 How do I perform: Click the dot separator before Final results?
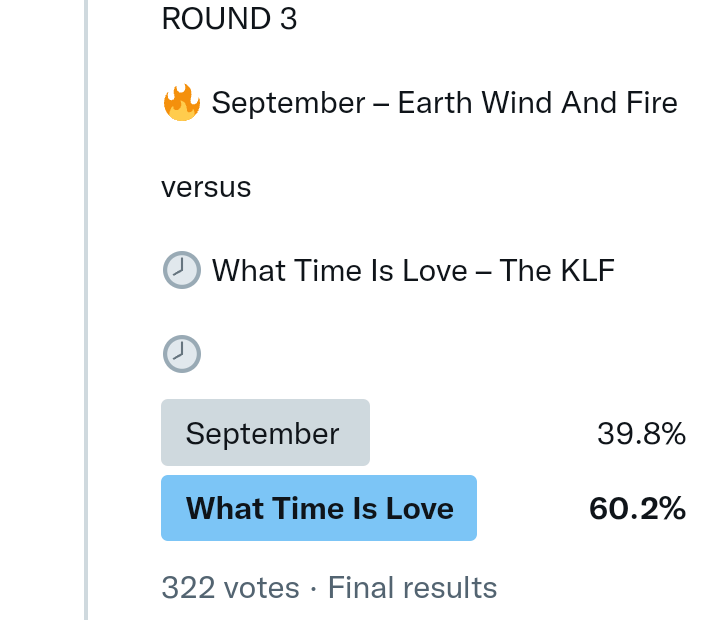coord(313,588)
